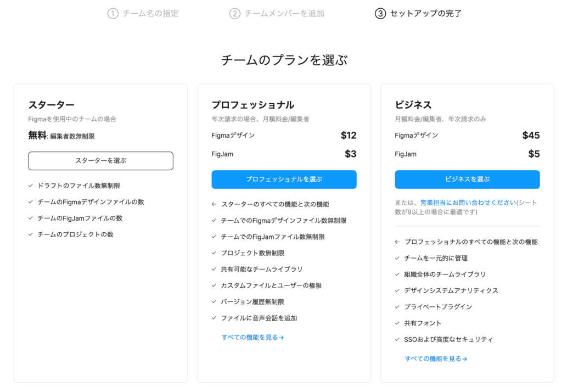The image size is (562, 392).
Task: Open すべての機能を見る link in Business card
Action: [436, 359]
